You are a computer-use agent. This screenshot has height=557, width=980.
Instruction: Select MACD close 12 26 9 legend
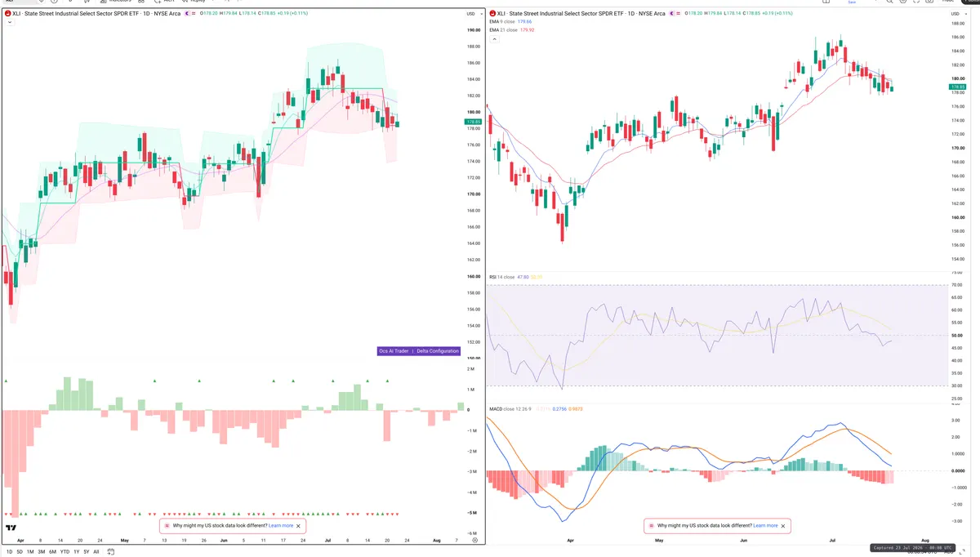pyautogui.click(x=510, y=408)
